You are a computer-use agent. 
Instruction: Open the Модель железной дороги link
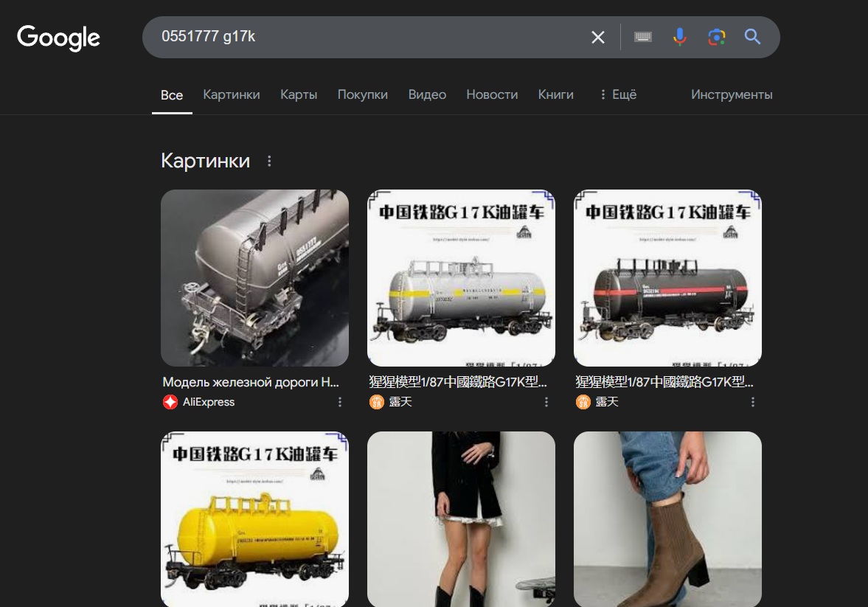[251, 382]
